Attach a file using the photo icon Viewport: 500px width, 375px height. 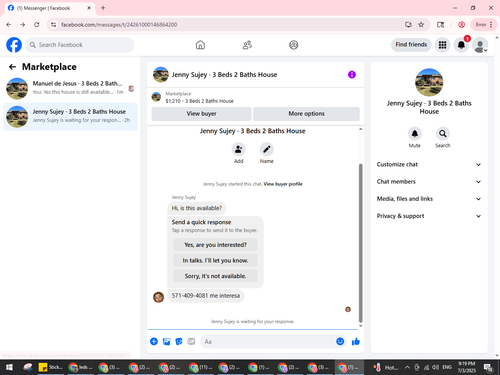click(x=166, y=341)
